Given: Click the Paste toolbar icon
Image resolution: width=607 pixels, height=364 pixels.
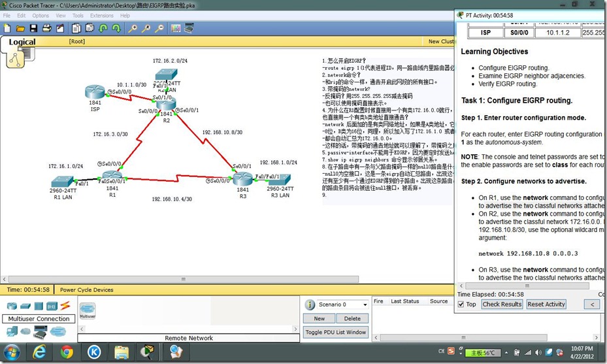Looking at the screenshot, I should coord(90,28).
